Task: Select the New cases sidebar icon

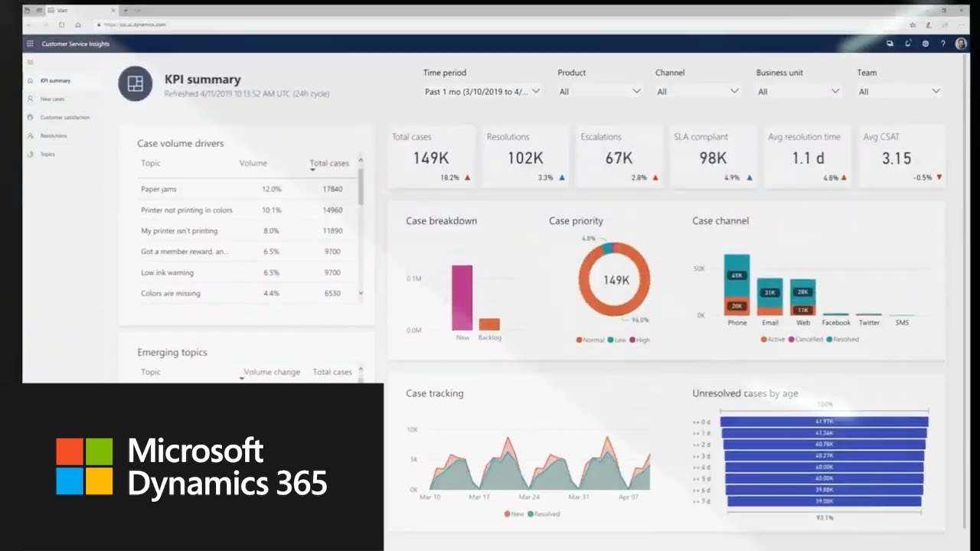Action: tap(31, 99)
